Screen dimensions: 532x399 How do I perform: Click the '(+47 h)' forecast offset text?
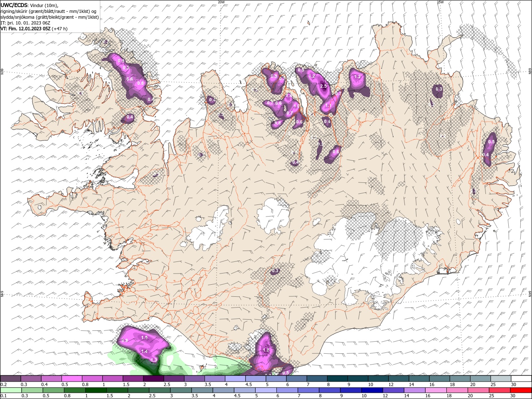pyautogui.click(x=59, y=29)
